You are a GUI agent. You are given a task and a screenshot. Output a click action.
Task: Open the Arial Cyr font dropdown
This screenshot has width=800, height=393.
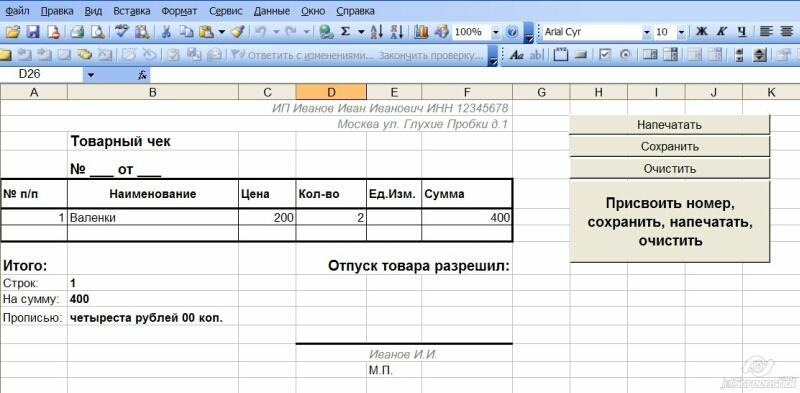point(647,32)
